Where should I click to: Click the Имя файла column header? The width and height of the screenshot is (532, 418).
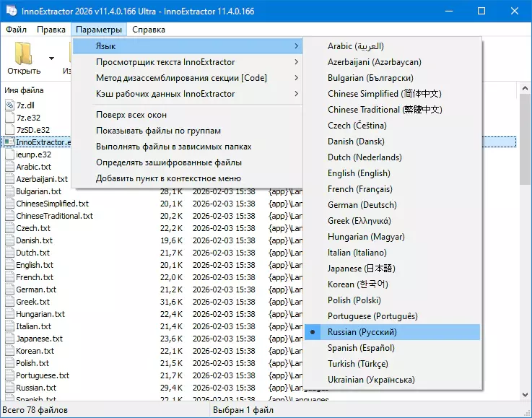[x=25, y=90]
